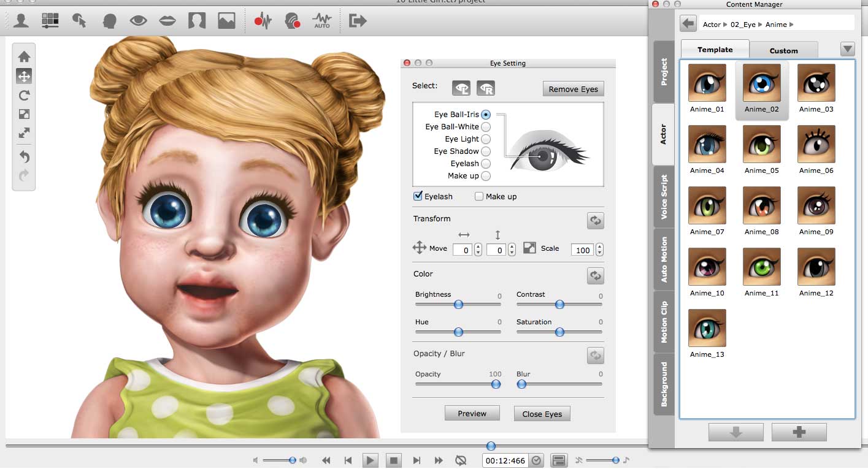
Task: Click the Blur slider handle
Action: click(x=521, y=384)
